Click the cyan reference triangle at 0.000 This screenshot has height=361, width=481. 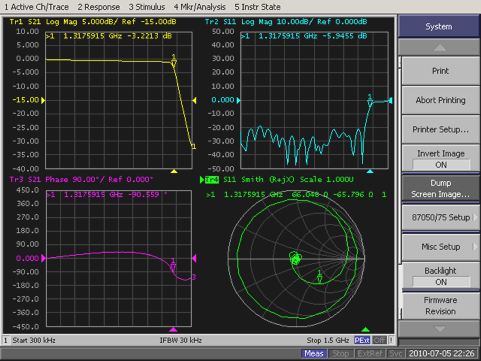pos(238,100)
